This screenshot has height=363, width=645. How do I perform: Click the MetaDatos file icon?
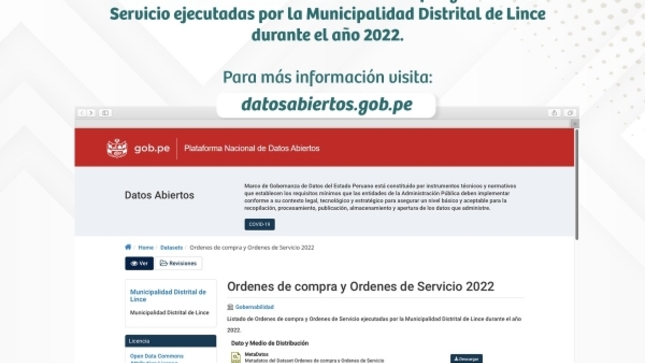pyautogui.click(x=236, y=357)
